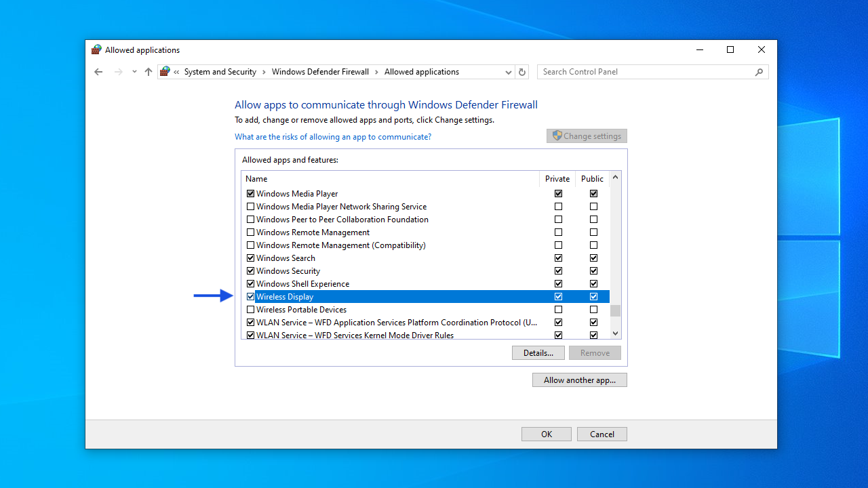The width and height of the screenshot is (868, 488).
Task: Maximize the Allowed applications window
Action: point(730,49)
